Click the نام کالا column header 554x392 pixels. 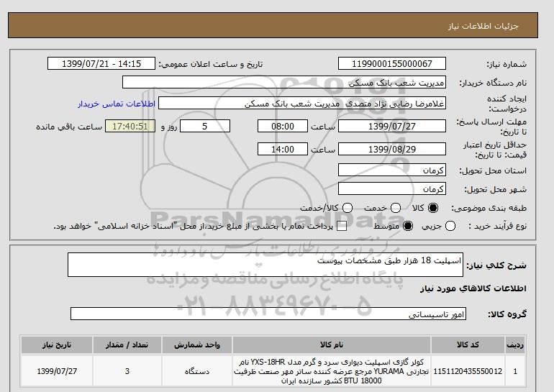click(x=332, y=345)
